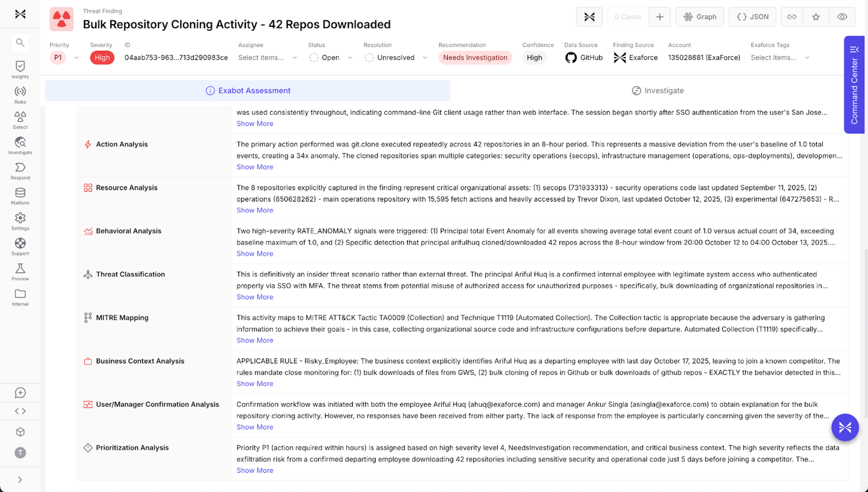Show more of MITRE Mapping
This screenshot has height=492, width=868.
[x=255, y=341]
